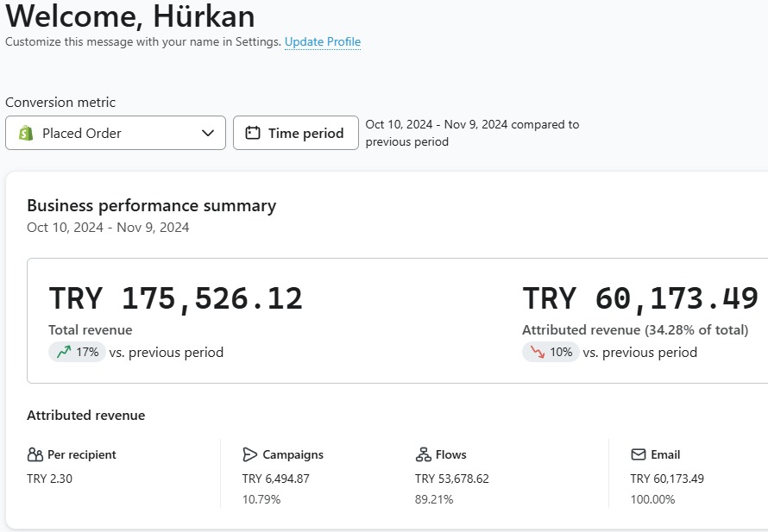
Task: Click the Campaigns paper plane icon
Action: pos(250,454)
